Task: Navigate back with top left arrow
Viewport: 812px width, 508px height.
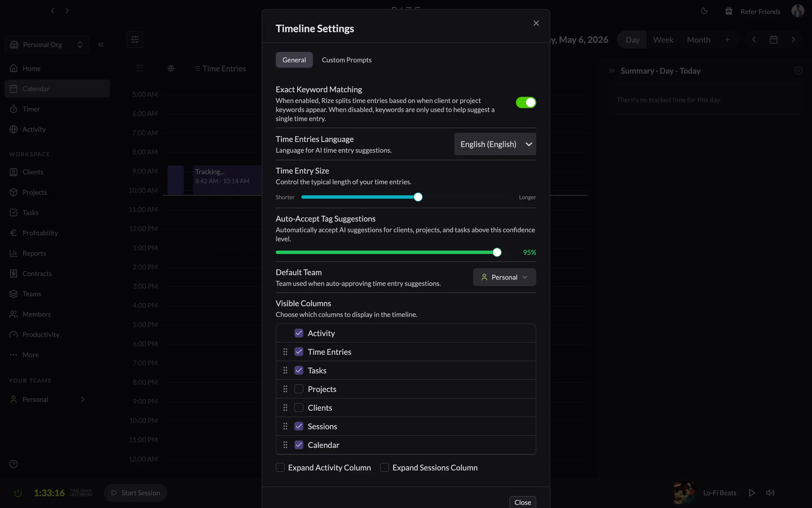Action: click(x=52, y=11)
